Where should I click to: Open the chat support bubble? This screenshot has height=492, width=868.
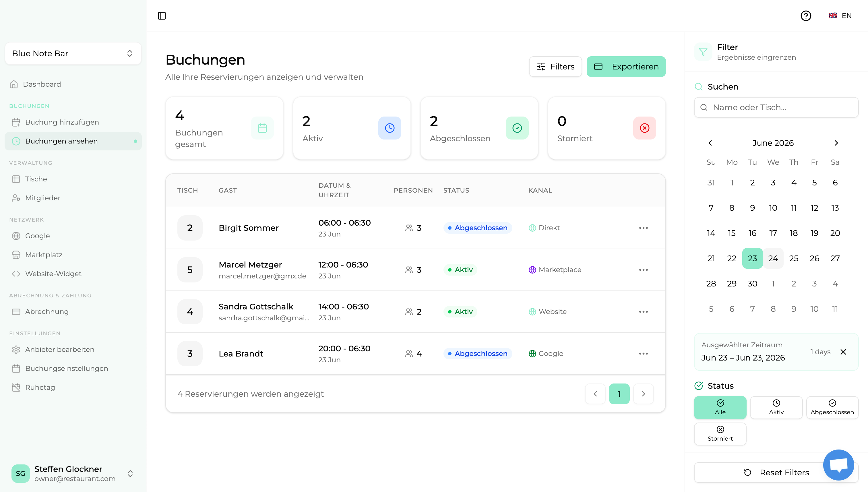839,465
